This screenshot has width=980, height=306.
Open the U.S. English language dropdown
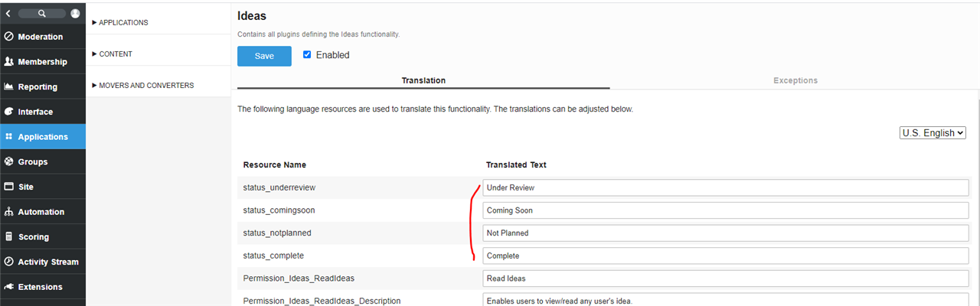(x=933, y=133)
